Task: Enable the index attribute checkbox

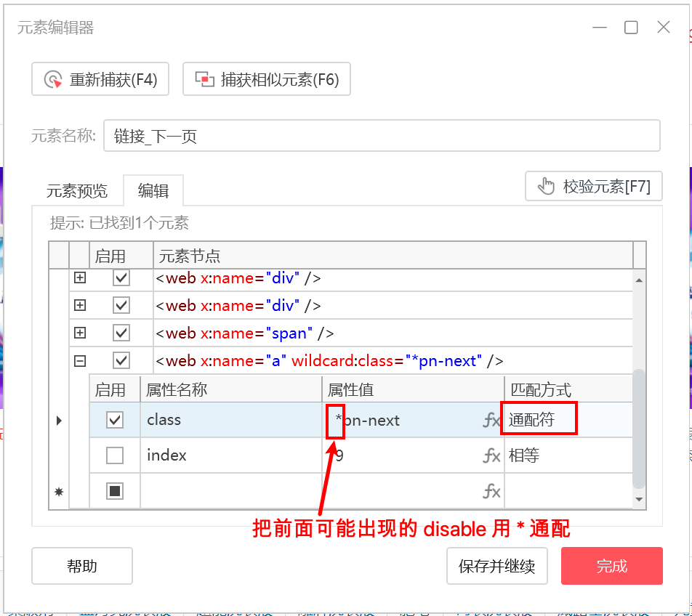Action: [115, 455]
